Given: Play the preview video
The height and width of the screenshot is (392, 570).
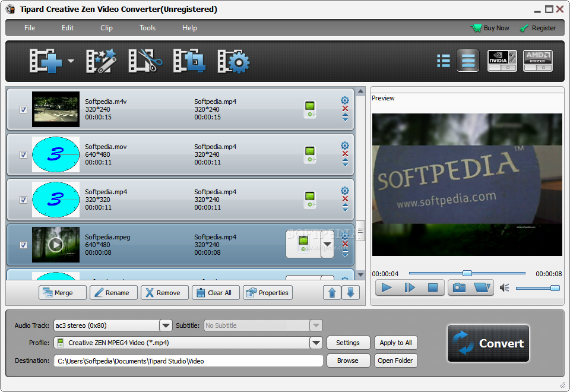Looking at the screenshot, I should pyautogui.click(x=386, y=287).
